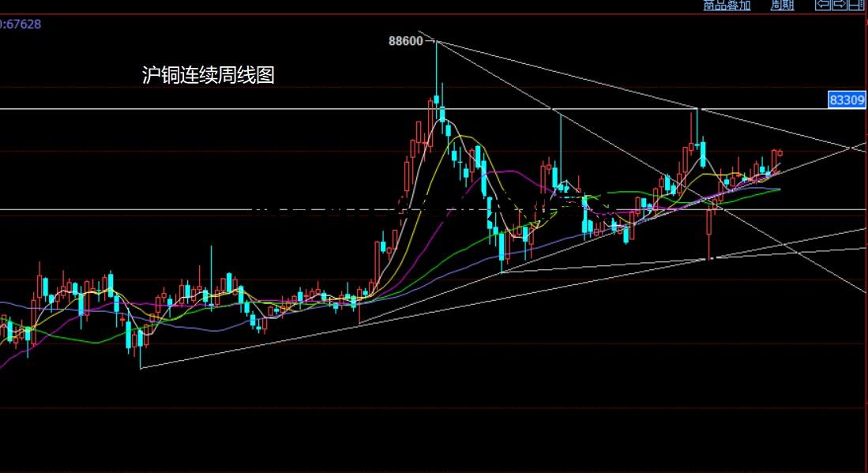
Task: Click the left arrow navigation icon
Action: pos(823,5)
